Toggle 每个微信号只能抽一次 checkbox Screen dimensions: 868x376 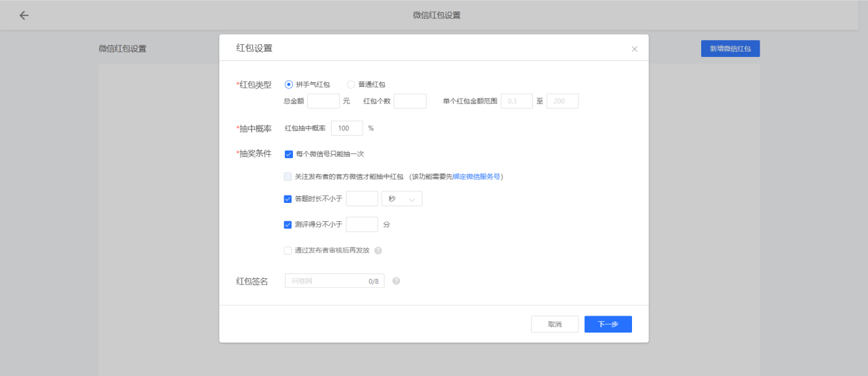(x=289, y=154)
